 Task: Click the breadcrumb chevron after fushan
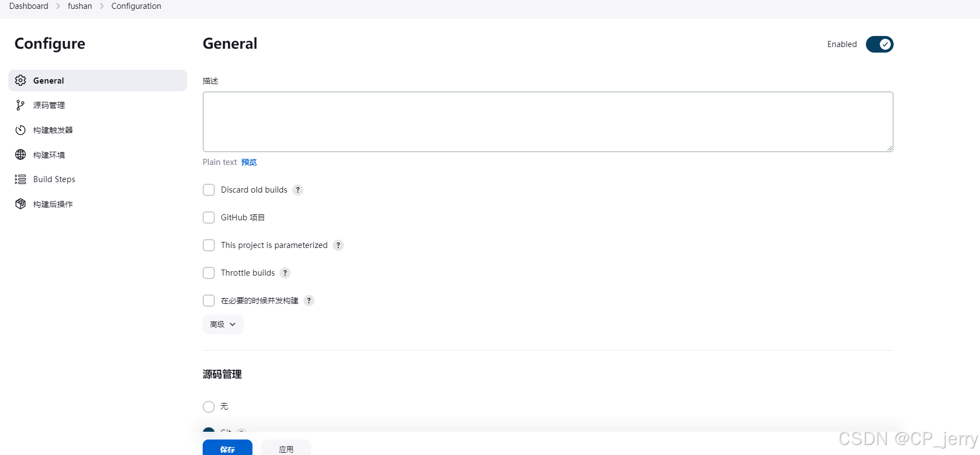pos(102,6)
